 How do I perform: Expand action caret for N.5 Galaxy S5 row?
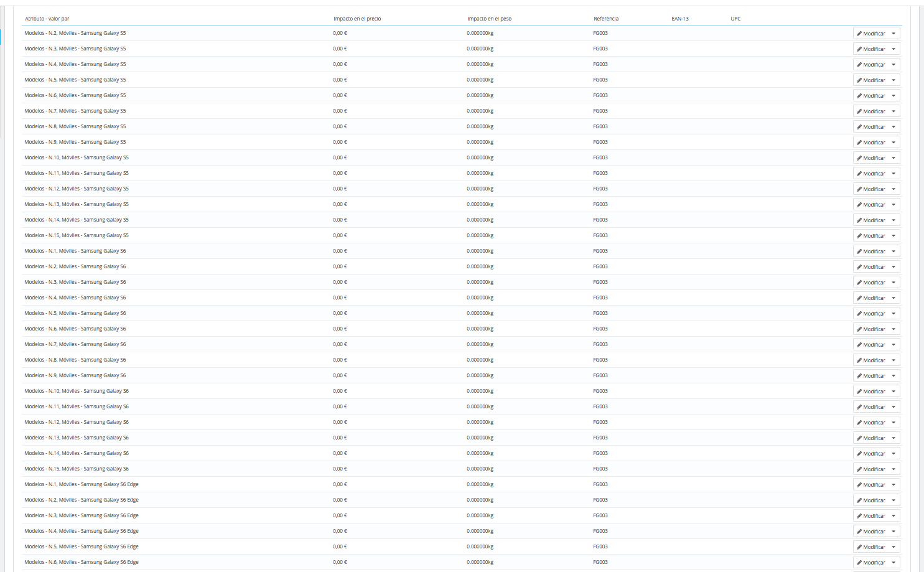tap(894, 80)
